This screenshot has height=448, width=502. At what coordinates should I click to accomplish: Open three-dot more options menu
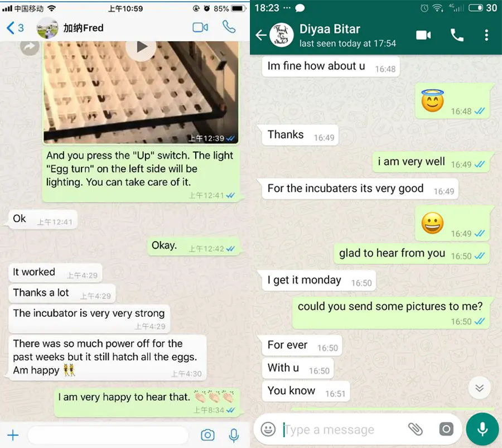click(486, 35)
